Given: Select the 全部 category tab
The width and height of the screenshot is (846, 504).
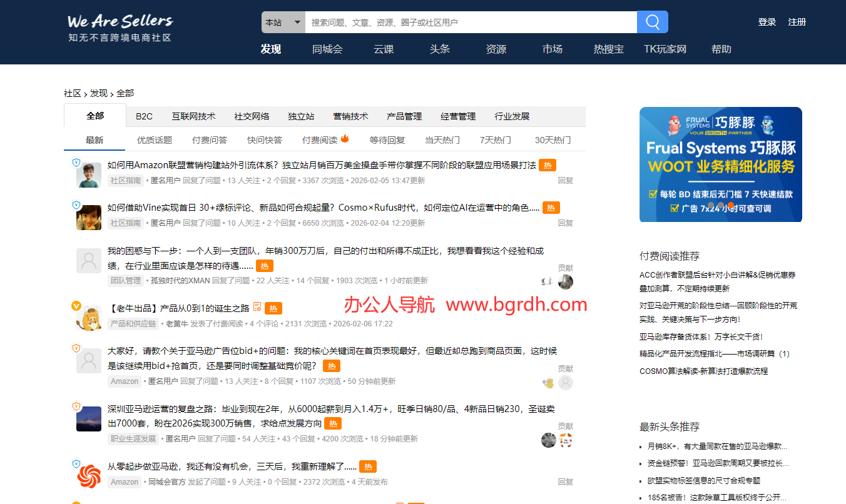Looking at the screenshot, I should [x=95, y=116].
